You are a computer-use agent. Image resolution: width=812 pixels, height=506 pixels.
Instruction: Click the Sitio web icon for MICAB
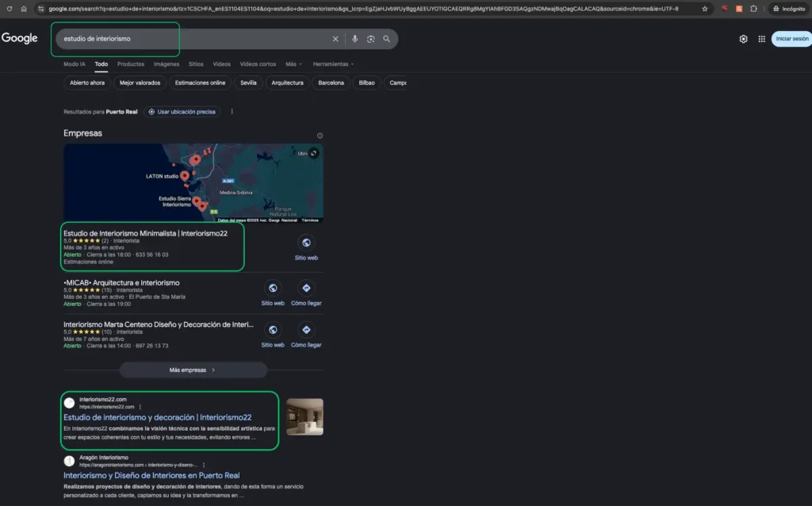273,289
